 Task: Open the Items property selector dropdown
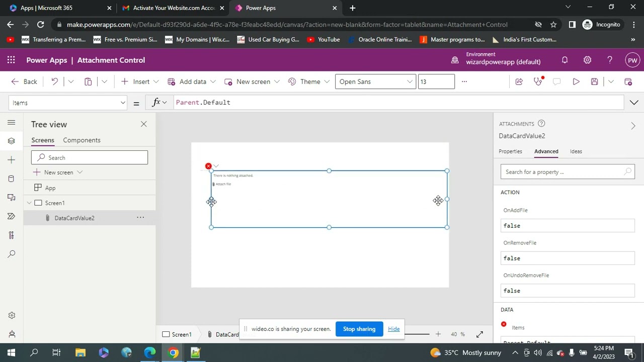click(x=68, y=103)
